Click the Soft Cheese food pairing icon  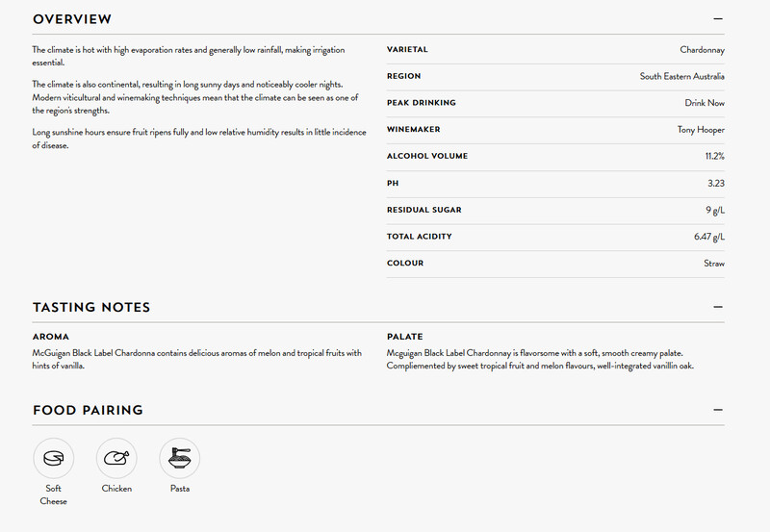[x=53, y=458]
